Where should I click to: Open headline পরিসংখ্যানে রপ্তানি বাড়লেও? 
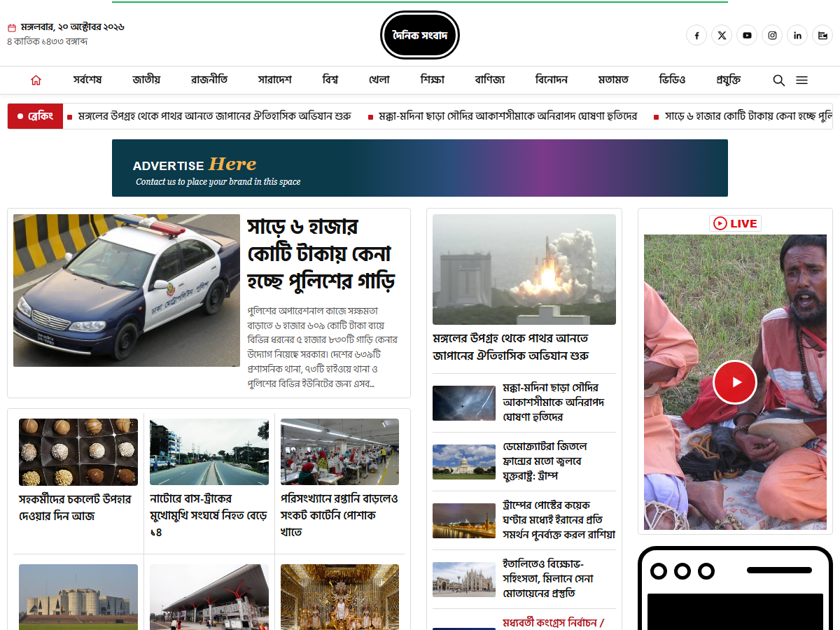[x=339, y=516]
